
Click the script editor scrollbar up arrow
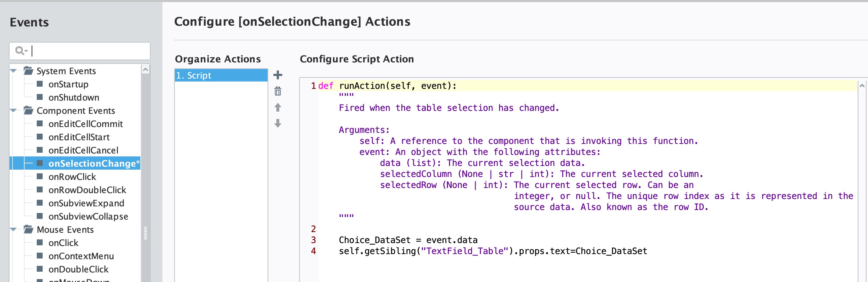pos(862,86)
